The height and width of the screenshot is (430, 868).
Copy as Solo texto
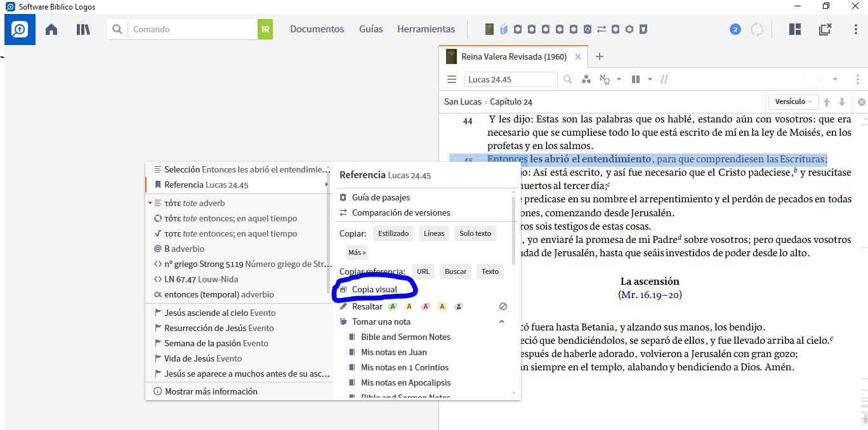[x=475, y=233]
